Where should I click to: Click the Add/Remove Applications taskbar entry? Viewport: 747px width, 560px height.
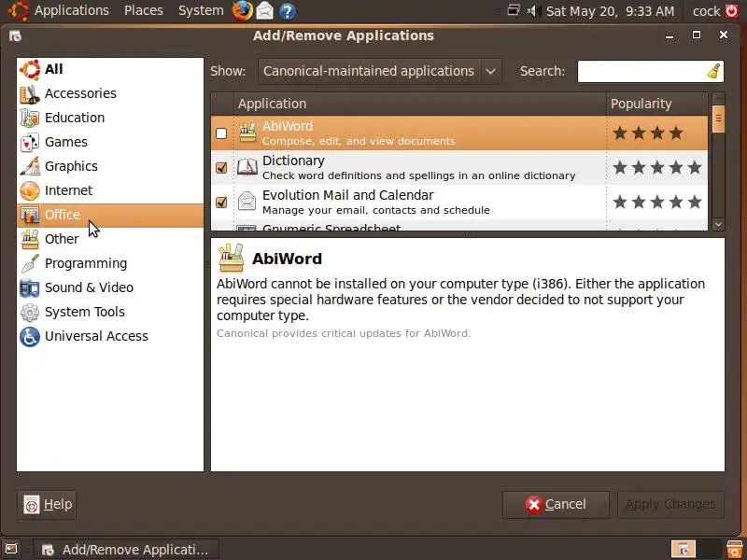(x=126, y=550)
